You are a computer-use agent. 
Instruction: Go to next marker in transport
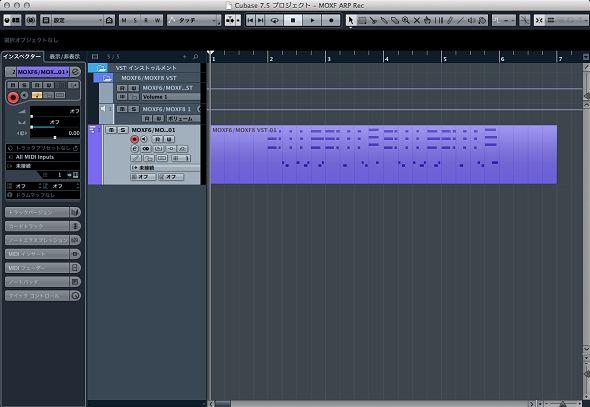pos(260,20)
